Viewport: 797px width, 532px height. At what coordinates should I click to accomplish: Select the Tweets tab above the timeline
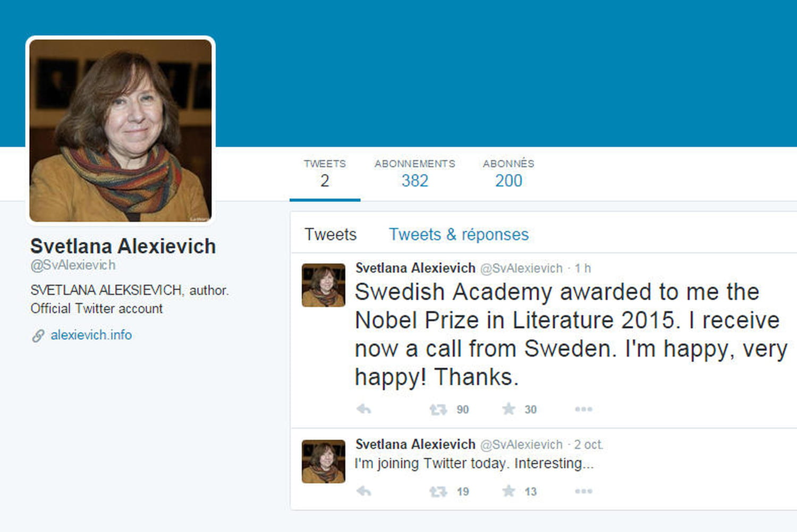point(330,234)
